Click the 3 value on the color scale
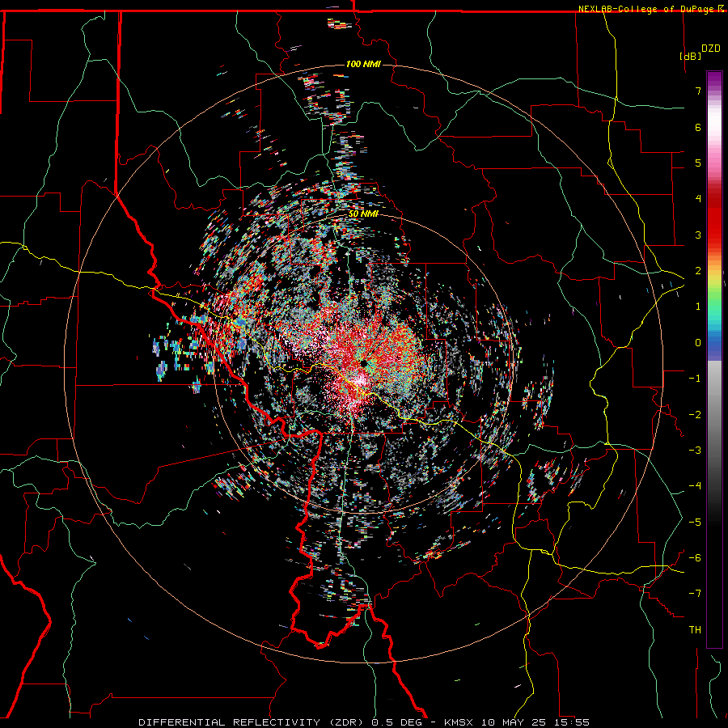This screenshot has height=728, width=728. click(698, 235)
